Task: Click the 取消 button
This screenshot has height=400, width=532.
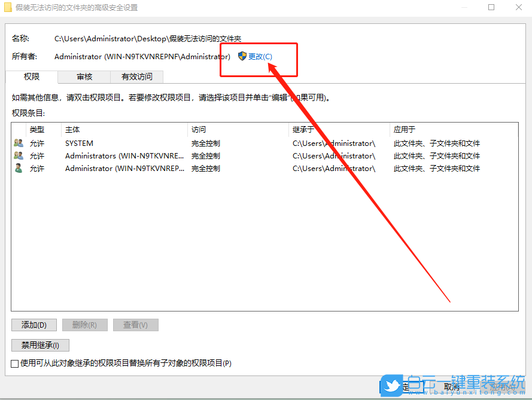Action: [x=452, y=387]
